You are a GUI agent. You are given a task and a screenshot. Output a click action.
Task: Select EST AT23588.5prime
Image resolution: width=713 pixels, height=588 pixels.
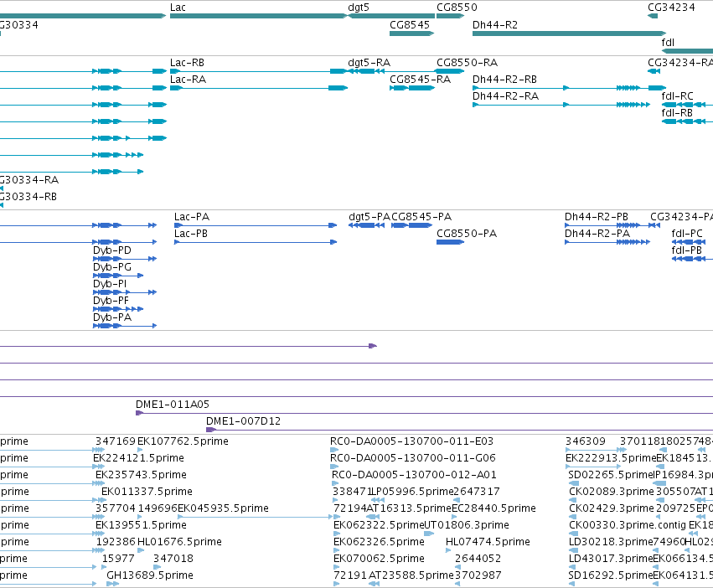411,575
